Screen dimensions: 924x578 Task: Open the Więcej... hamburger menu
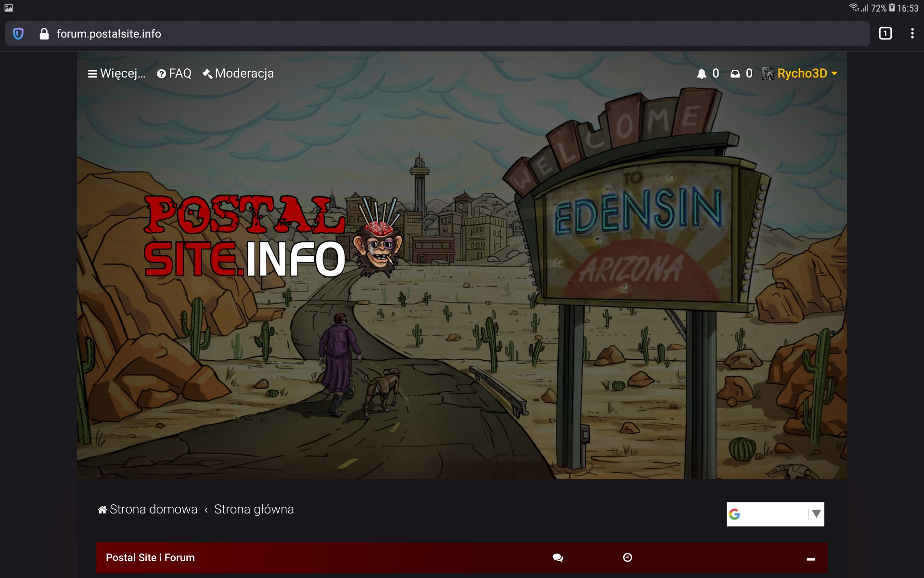[x=116, y=74]
